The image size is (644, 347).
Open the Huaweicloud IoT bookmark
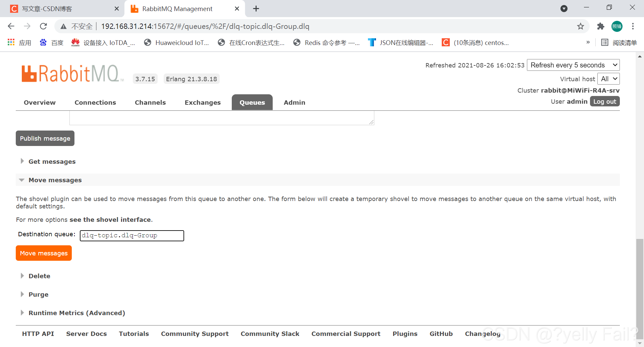click(x=176, y=43)
